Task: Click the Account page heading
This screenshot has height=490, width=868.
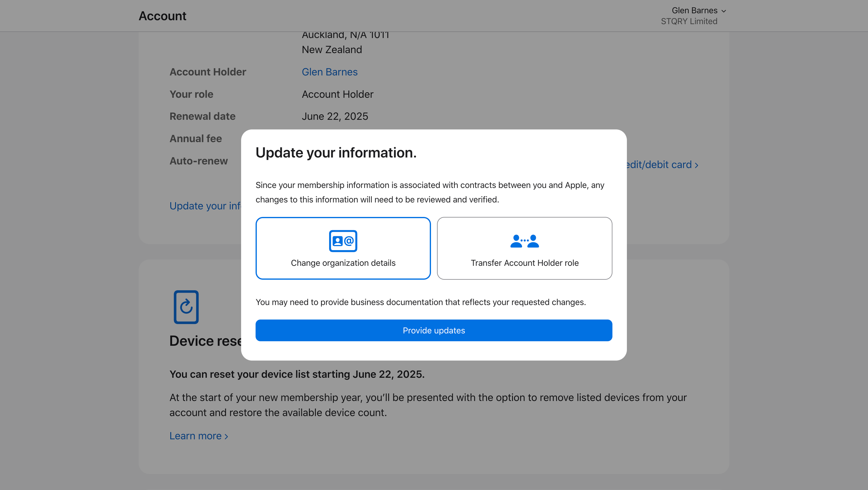Action: pyautogui.click(x=162, y=16)
